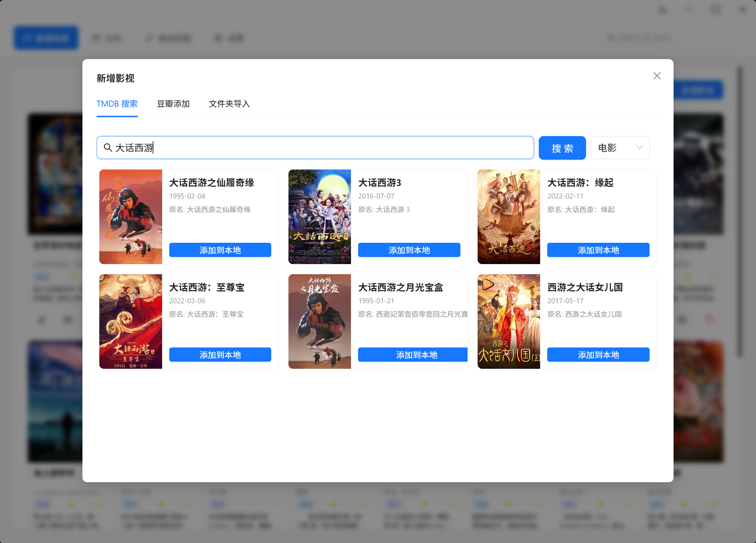Add 大话西游：至尊宝 to local library
This screenshot has width=756, height=543.
(x=220, y=355)
